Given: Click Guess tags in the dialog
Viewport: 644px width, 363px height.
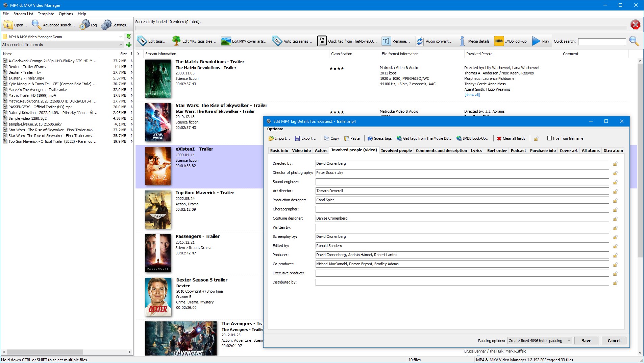Looking at the screenshot, I should pos(379,138).
